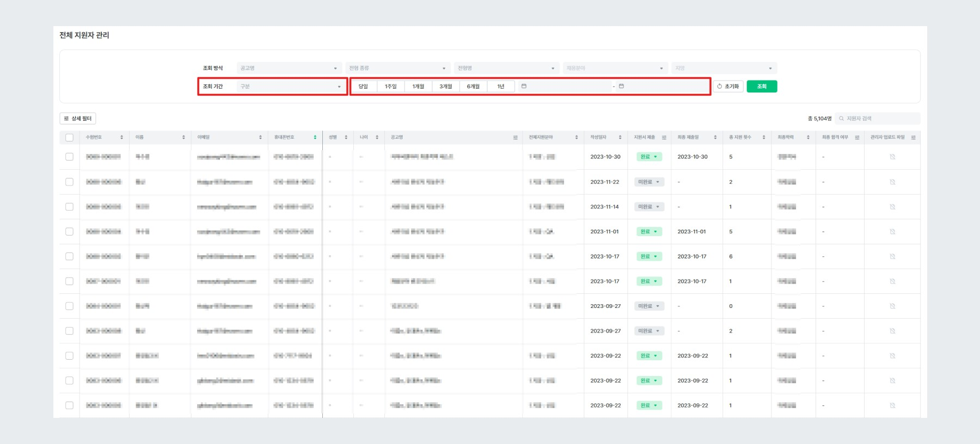980x444 pixels.
Task: Sort by 수험번호 column arrows
Action: 121,137
